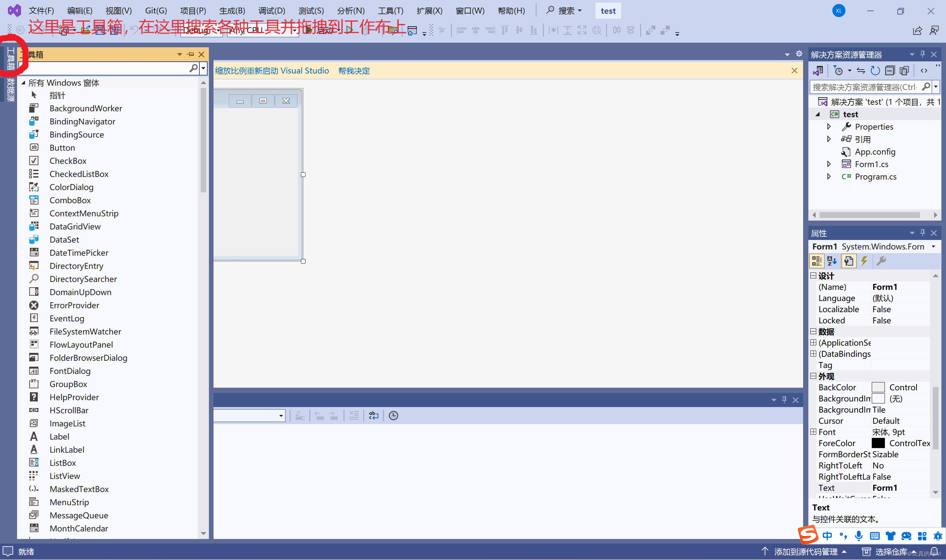The width and height of the screenshot is (946, 560).
Task: Toggle Categorized view in Properties panel
Action: tap(817, 261)
